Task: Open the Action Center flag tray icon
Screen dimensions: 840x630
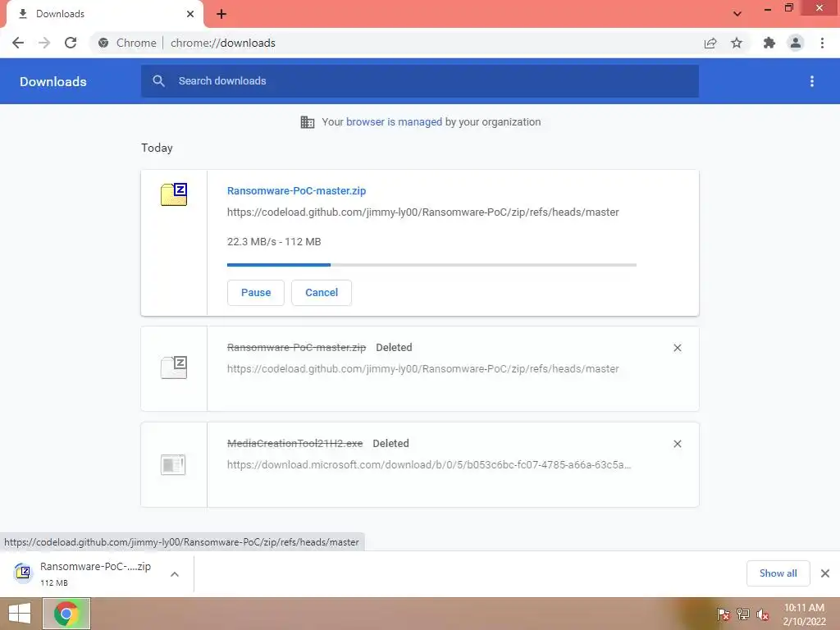Action: click(x=724, y=615)
